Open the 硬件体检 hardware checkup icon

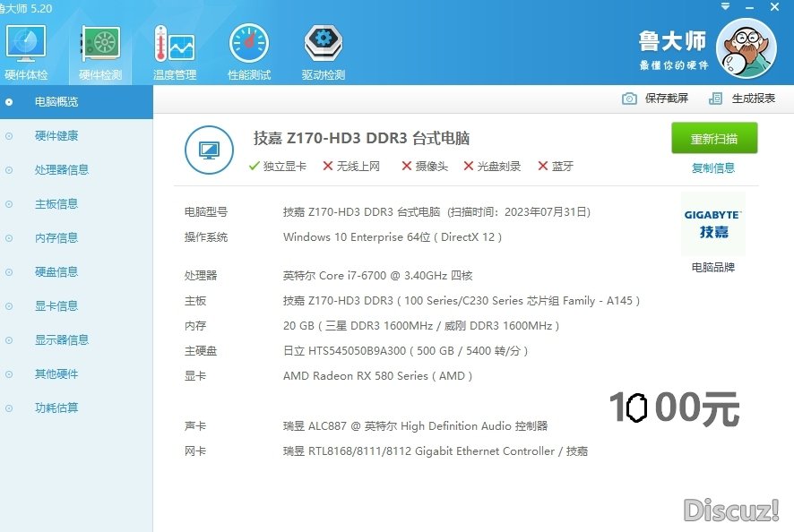(26, 53)
